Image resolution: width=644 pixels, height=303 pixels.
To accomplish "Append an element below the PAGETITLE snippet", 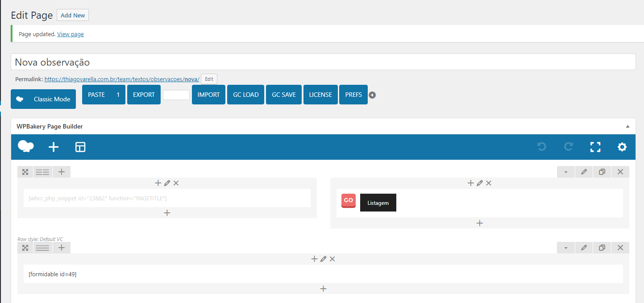I will 167,213.
